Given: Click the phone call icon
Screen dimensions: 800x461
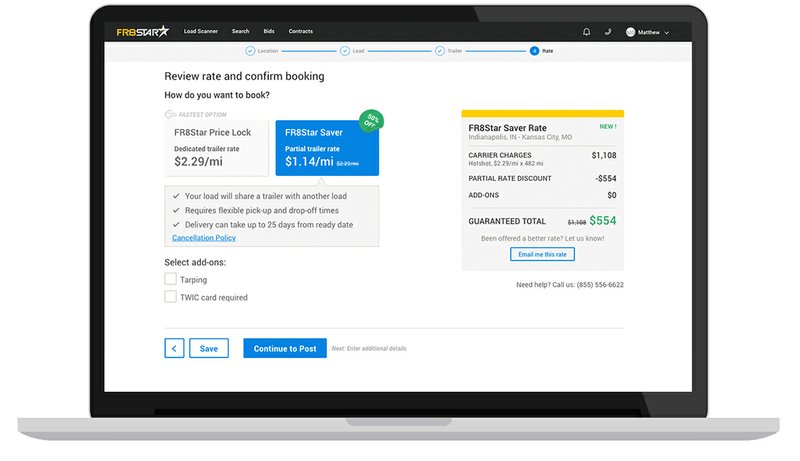Looking at the screenshot, I should tap(608, 32).
